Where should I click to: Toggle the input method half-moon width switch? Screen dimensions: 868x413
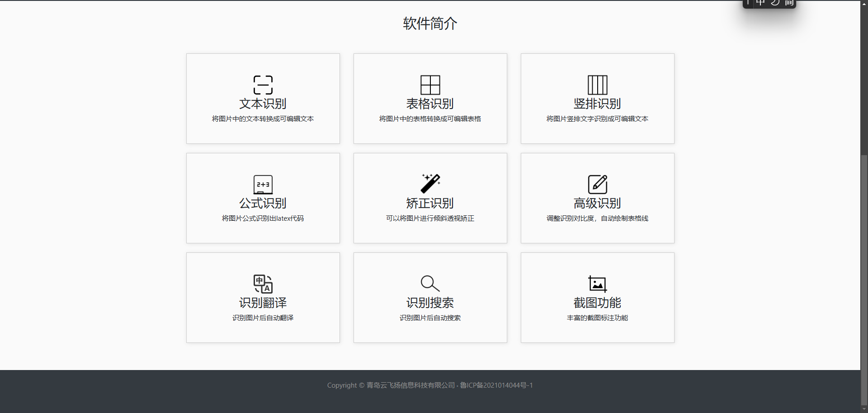pyautogui.click(x=775, y=3)
